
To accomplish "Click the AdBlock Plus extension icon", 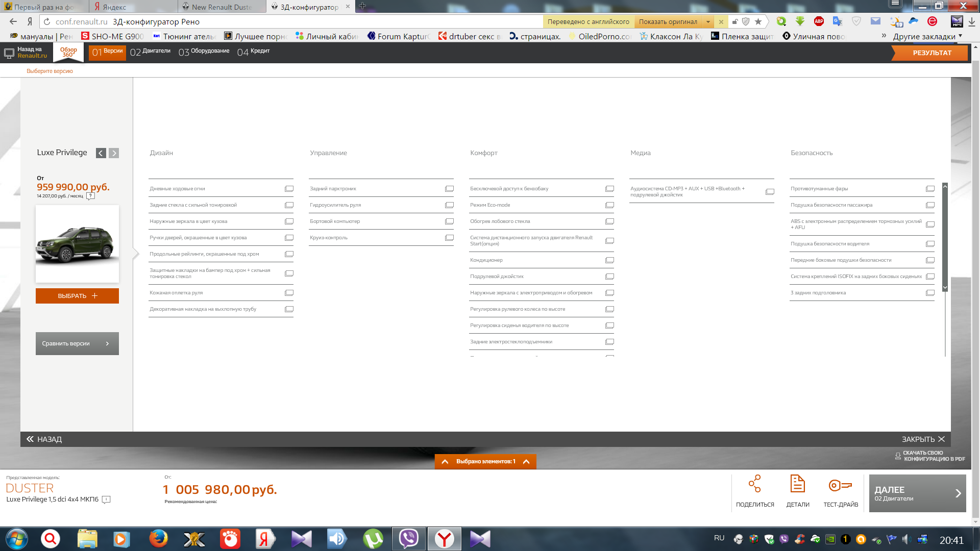I will click(819, 21).
